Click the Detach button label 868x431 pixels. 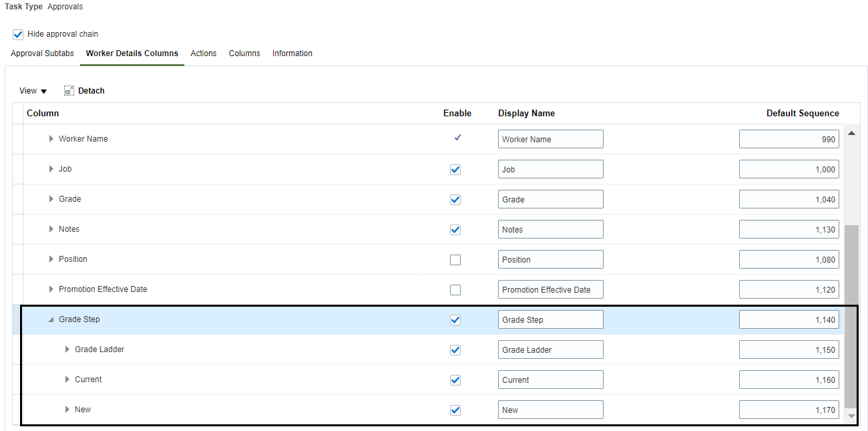pyautogui.click(x=91, y=91)
